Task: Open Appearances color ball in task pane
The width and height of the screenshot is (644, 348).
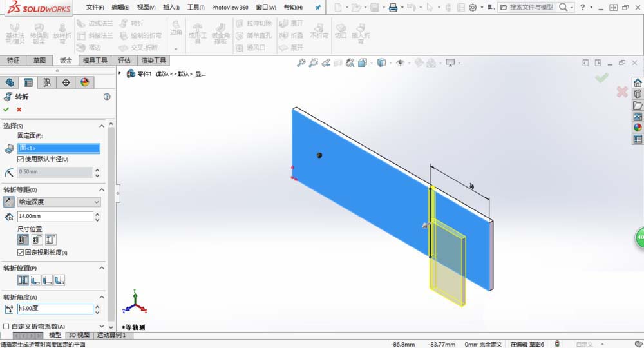Action: [638, 128]
